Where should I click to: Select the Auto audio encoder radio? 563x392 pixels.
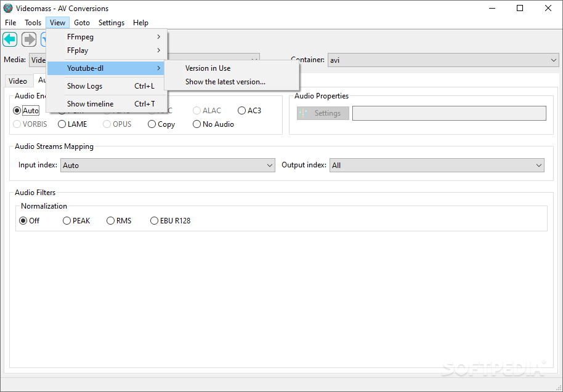click(26, 111)
